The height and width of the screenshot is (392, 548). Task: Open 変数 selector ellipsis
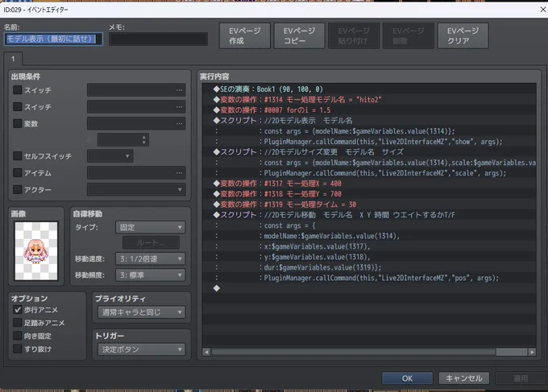(x=179, y=123)
